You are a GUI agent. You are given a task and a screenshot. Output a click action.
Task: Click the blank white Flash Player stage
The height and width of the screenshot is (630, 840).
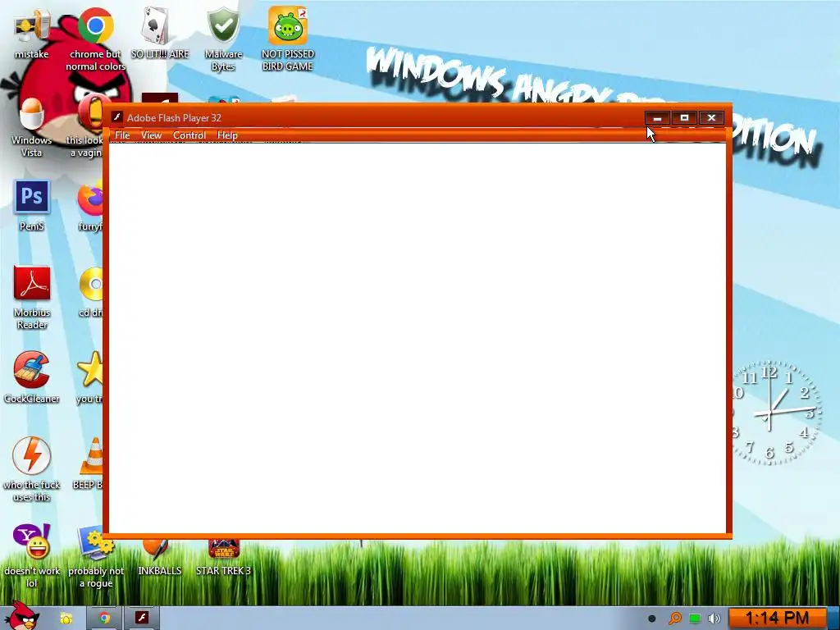click(418, 337)
